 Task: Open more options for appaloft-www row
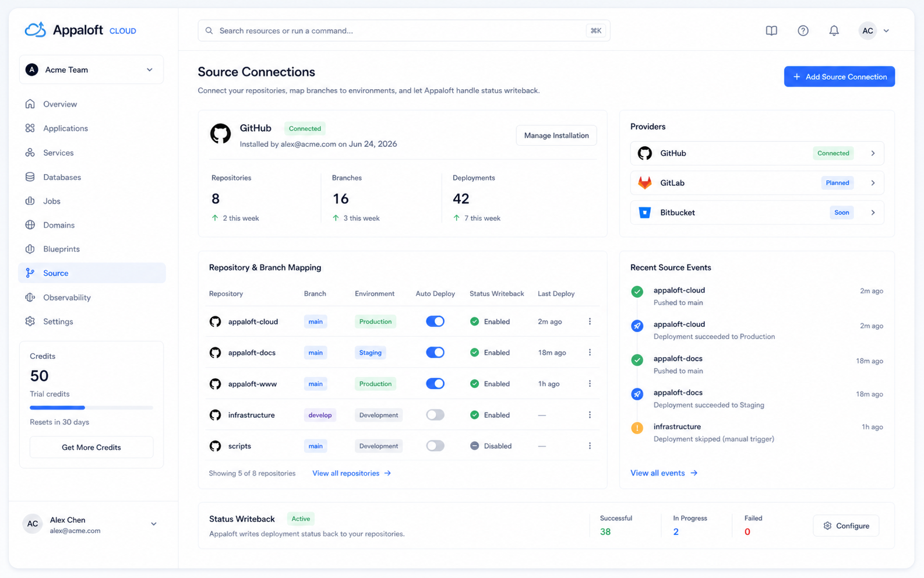590,384
